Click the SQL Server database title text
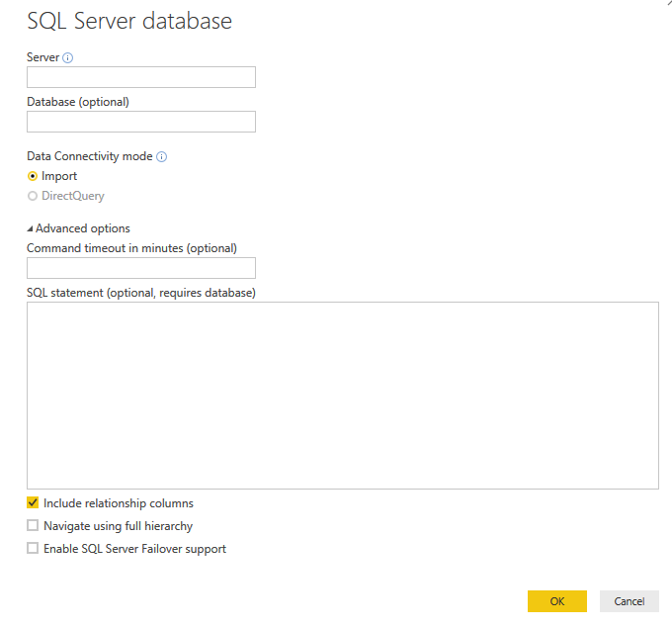This screenshot has height=627, width=672. tap(129, 21)
